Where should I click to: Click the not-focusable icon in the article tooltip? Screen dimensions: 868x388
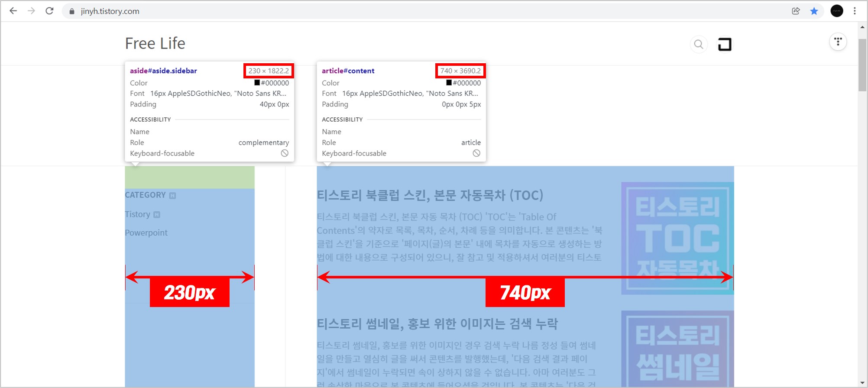[476, 153]
